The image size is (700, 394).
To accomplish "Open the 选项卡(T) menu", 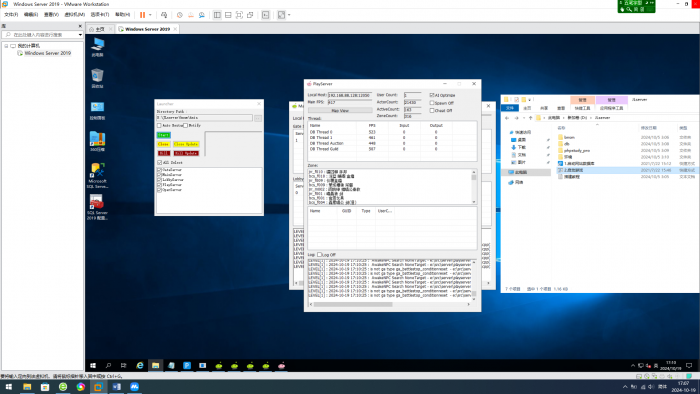I will [100, 15].
